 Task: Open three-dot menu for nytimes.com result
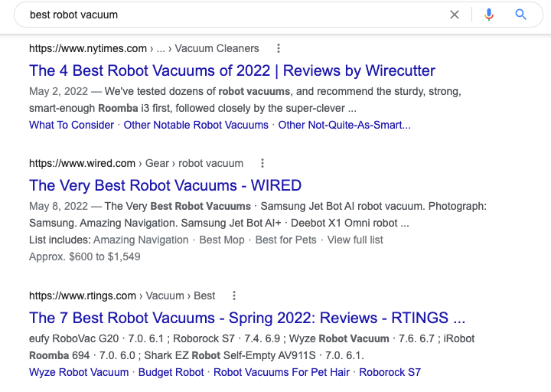(x=279, y=48)
